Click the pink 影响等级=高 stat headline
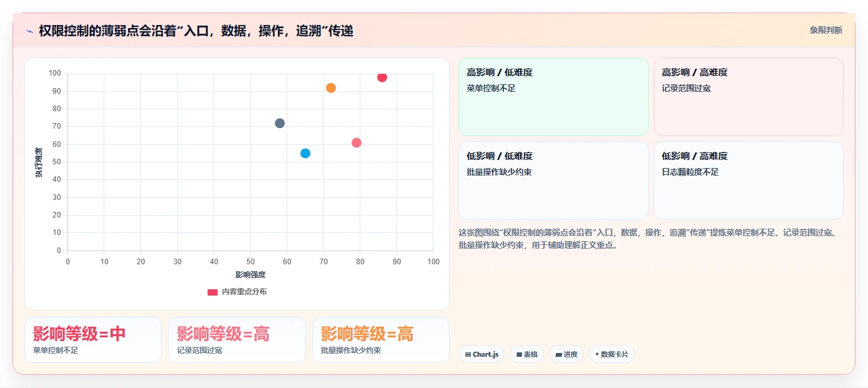 pyautogui.click(x=223, y=334)
